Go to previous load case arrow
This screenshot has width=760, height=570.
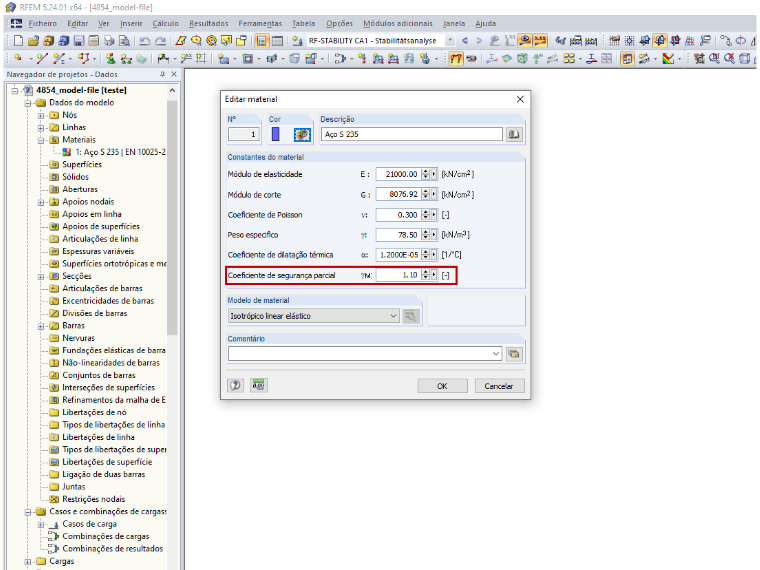(x=465, y=41)
